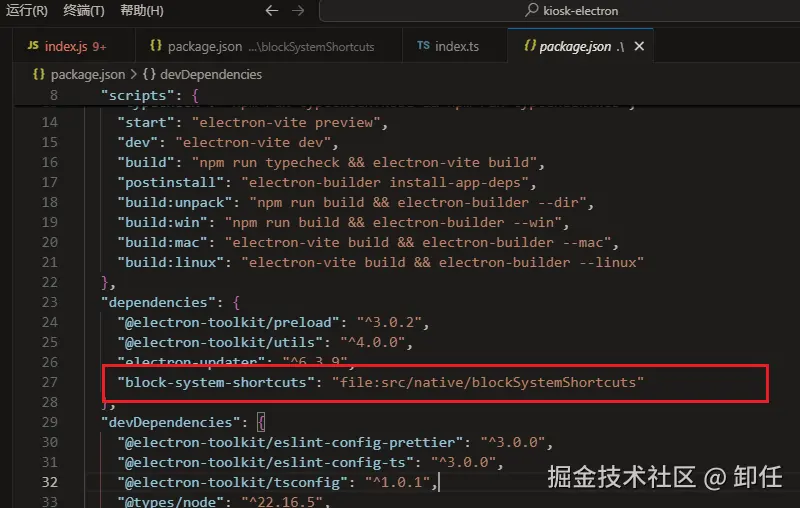Click the "@electron-toolkit/tsconfig" key
Viewport: 800px width, 508px height.
[x=233, y=482]
